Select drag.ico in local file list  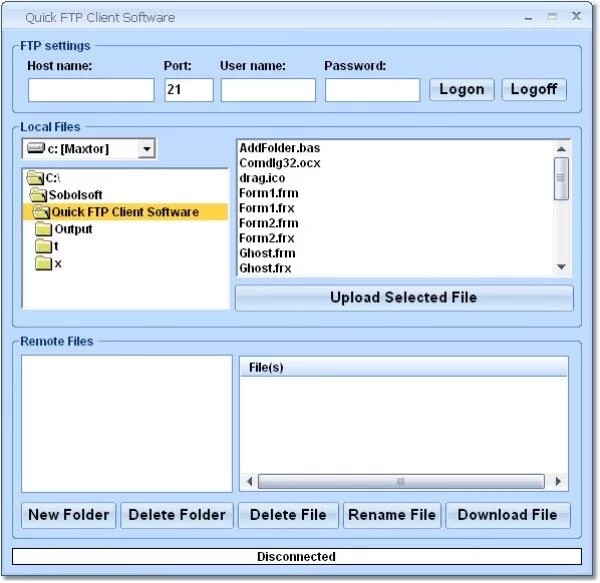click(262, 178)
